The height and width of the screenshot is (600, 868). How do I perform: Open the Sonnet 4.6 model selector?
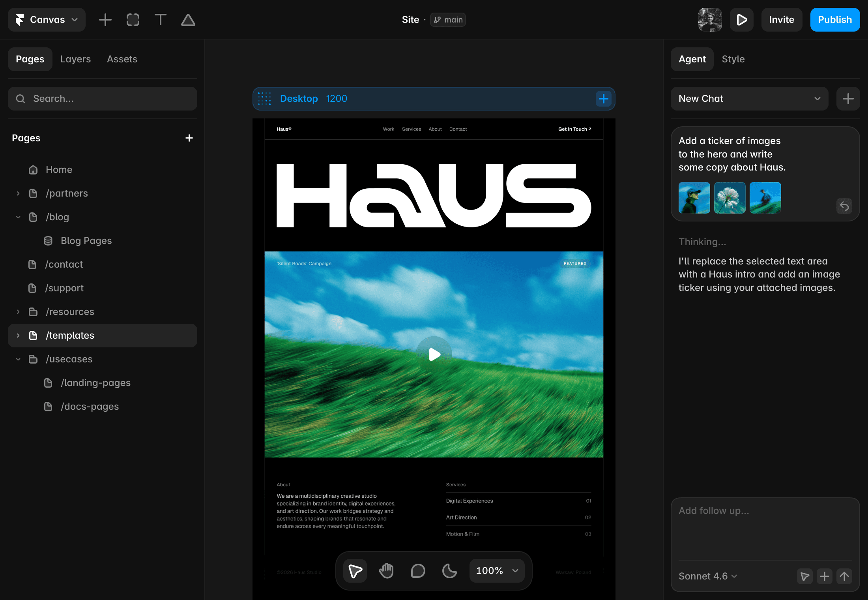point(708,576)
